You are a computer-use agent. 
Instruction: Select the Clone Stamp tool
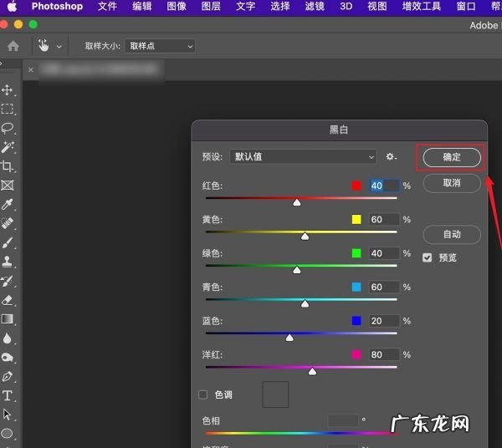point(8,262)
